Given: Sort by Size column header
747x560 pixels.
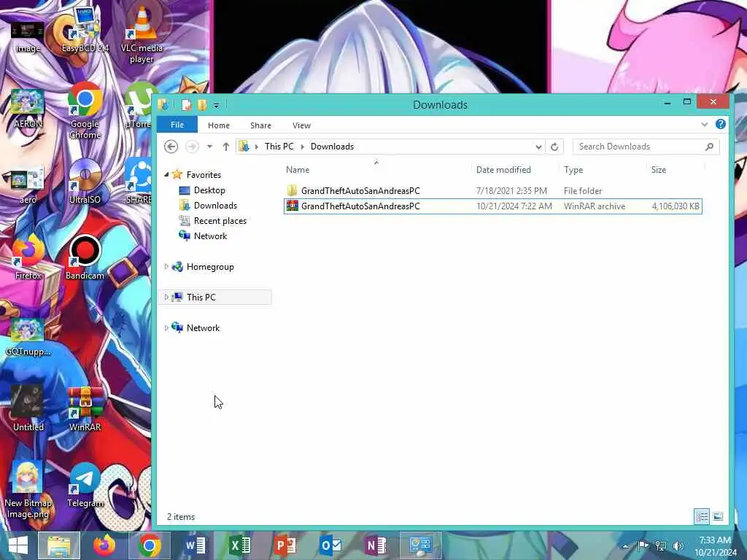Looking at the screenshot, I should point(659,170).
